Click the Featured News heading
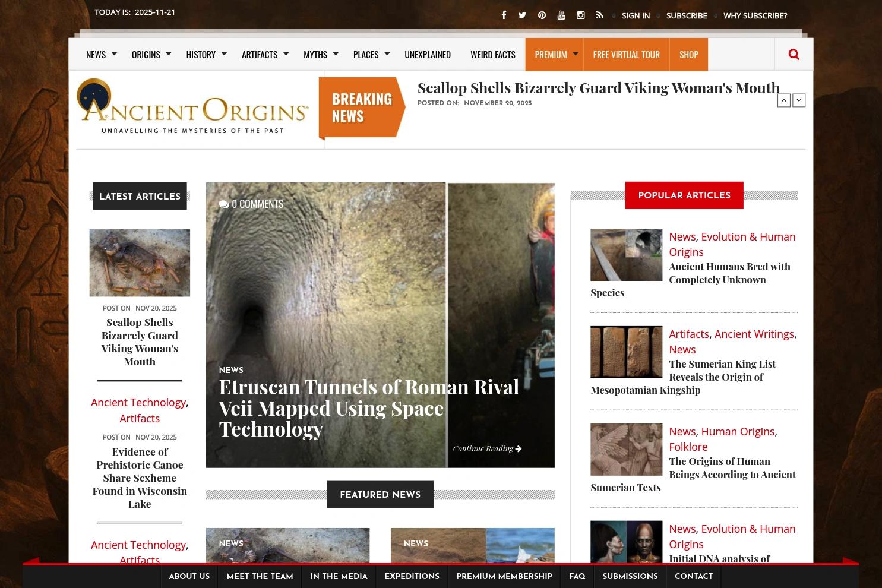Screen dimensions: 882x588 380,495
